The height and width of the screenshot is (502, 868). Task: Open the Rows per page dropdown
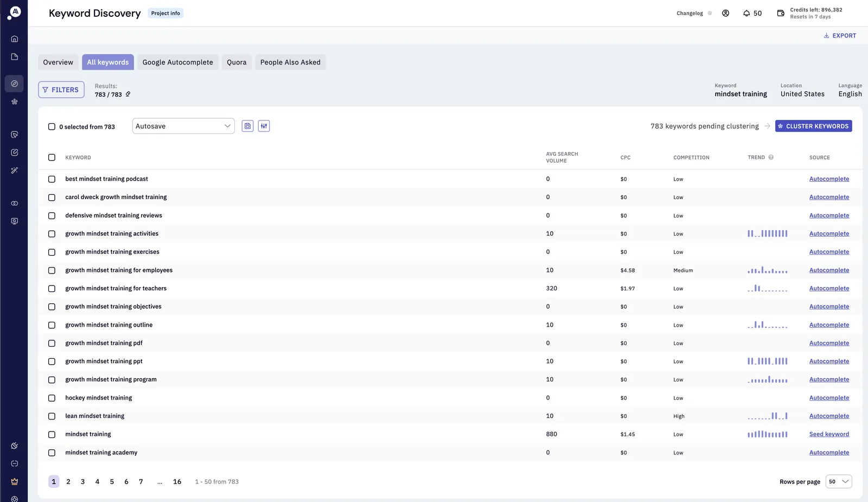[x=839, y=481]
